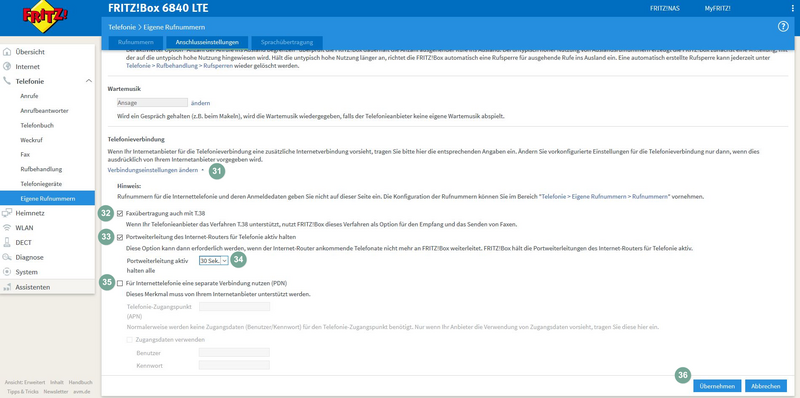
Task: Uncheck Portweiterleitung aktiv halten checkbox
Action: point(120,237)
